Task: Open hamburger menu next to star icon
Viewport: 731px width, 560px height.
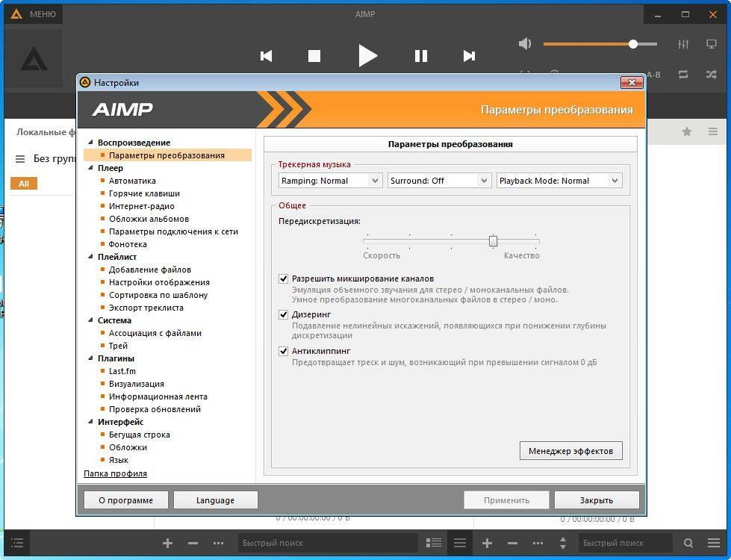Action: [x=713, y=131]
